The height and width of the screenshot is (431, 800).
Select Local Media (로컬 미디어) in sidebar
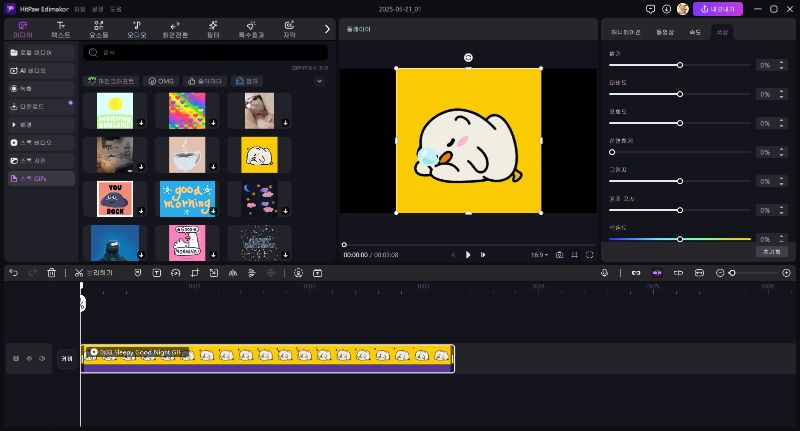[41, 53]
